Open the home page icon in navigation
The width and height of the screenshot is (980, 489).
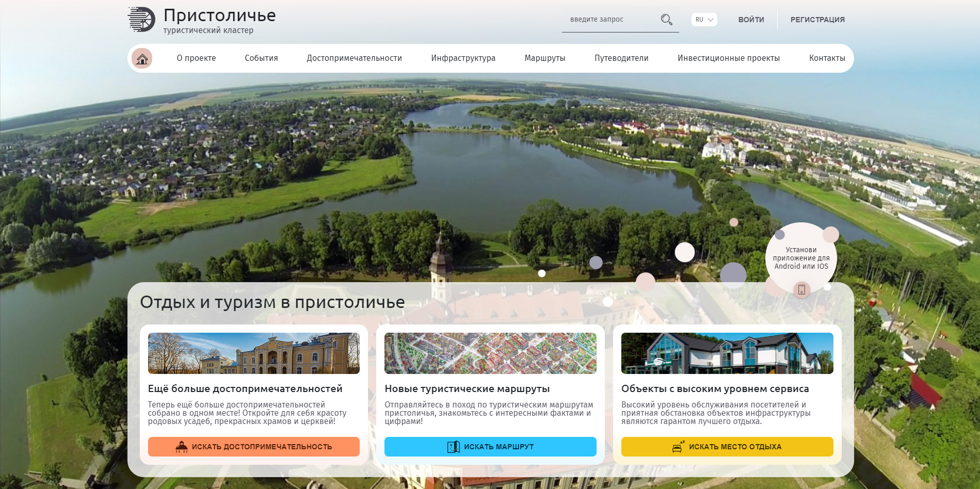click(142, 58)
